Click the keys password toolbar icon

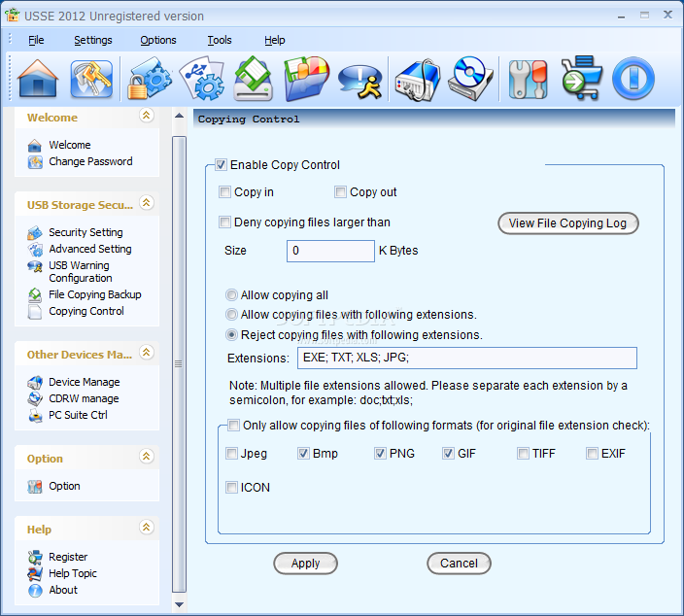coord(91,79)
